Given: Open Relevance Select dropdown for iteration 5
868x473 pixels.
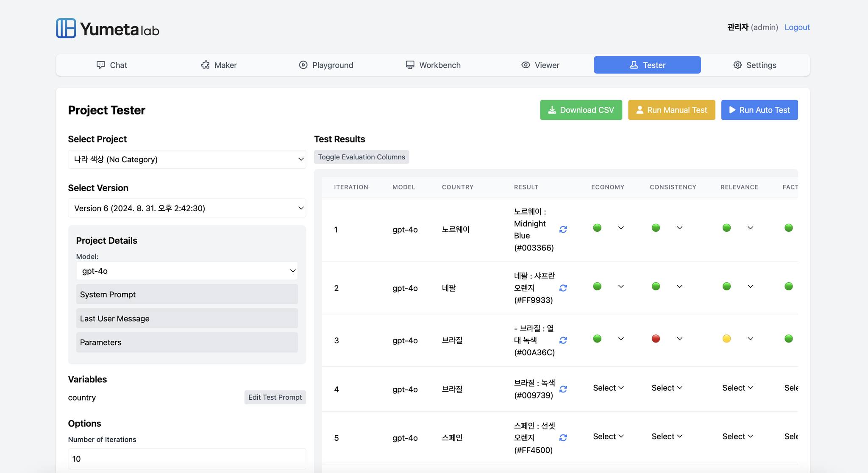Looking at the screenshot, I should pyautogui.click(x=737, y=437).
